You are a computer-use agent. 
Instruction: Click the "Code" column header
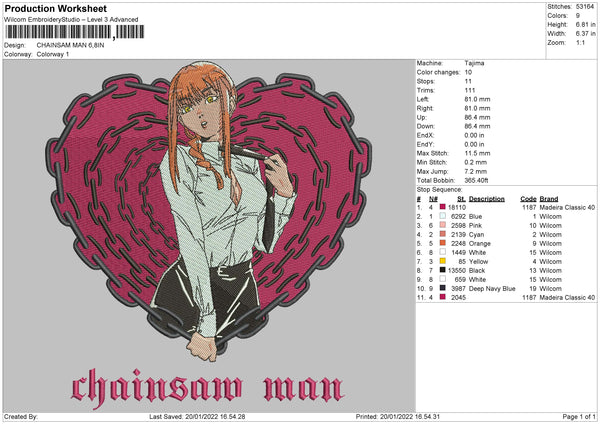click(x=528, y=199)
